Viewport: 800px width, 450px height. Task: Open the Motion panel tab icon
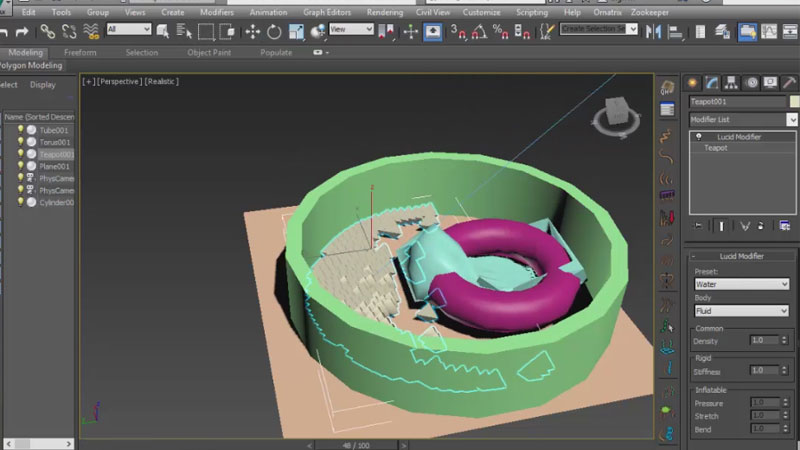pos(752,82)
